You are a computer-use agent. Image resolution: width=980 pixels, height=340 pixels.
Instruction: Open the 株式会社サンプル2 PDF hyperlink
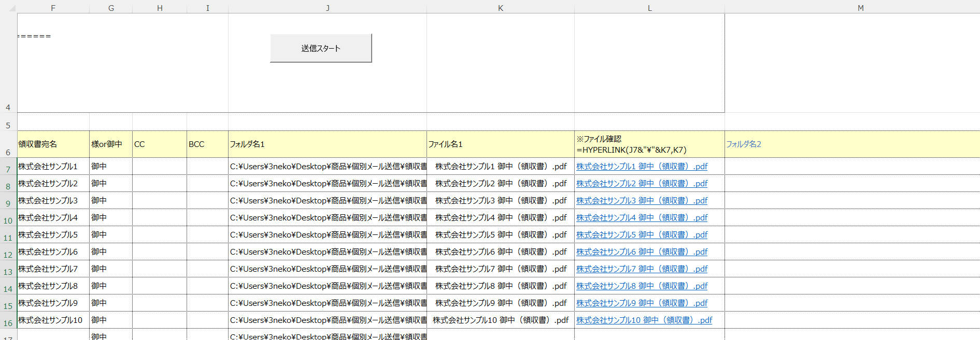coord(642,184)
